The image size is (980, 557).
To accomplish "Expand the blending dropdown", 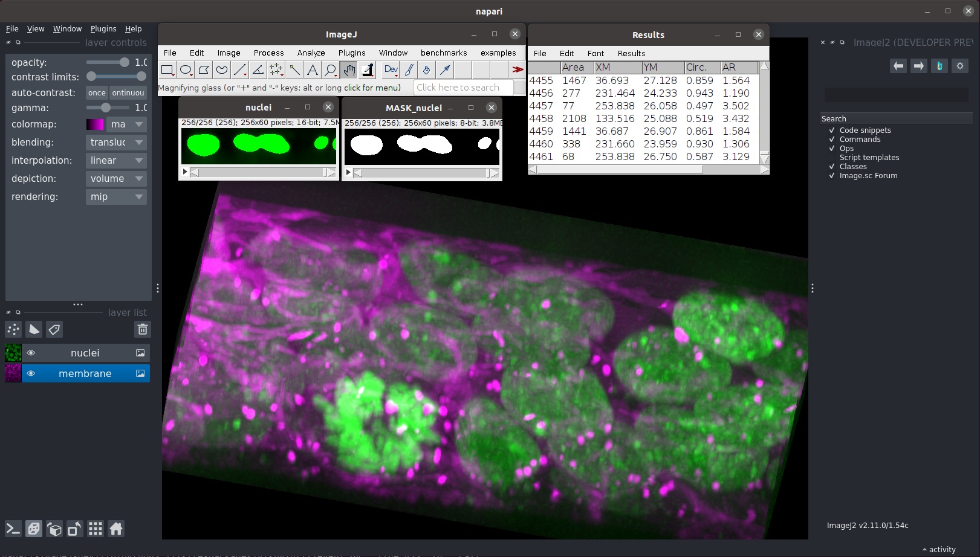I will click(116, 143).
